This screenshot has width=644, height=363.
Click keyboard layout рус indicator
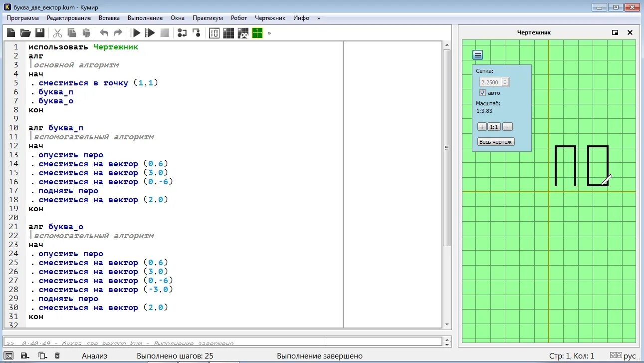(630, 356)
